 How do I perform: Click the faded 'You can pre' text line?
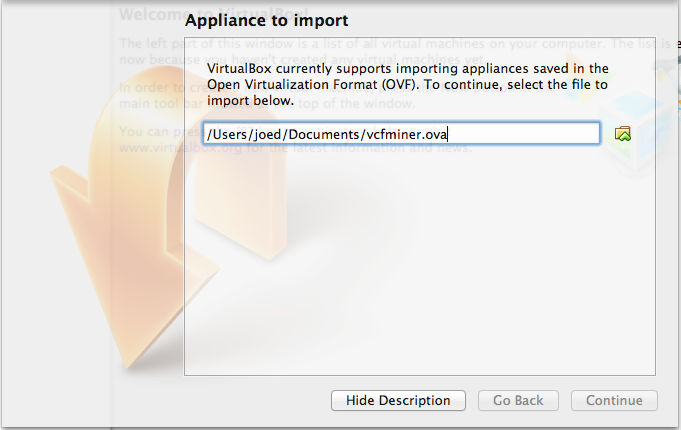[150, 132]
